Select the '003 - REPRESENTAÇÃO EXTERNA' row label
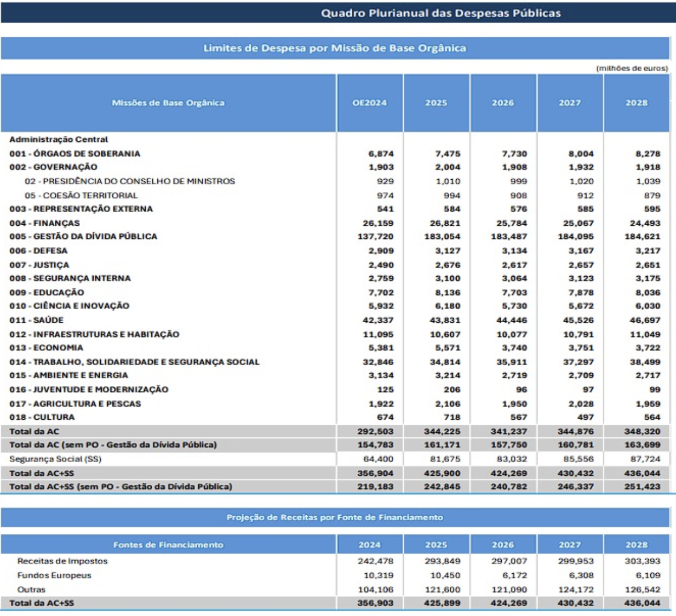Image resolution: width=676 pixels, height=616 pixels. tap(81, 209)
